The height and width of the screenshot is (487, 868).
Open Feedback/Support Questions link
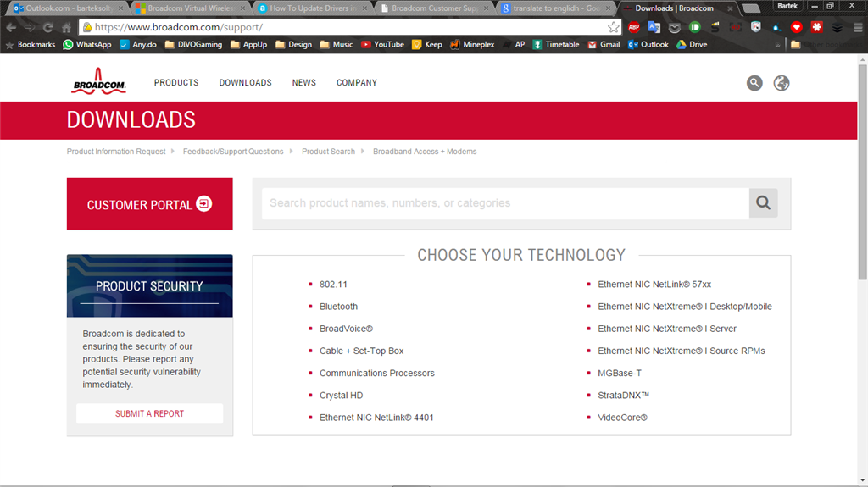pyautogui.click(x=233, y=152)
